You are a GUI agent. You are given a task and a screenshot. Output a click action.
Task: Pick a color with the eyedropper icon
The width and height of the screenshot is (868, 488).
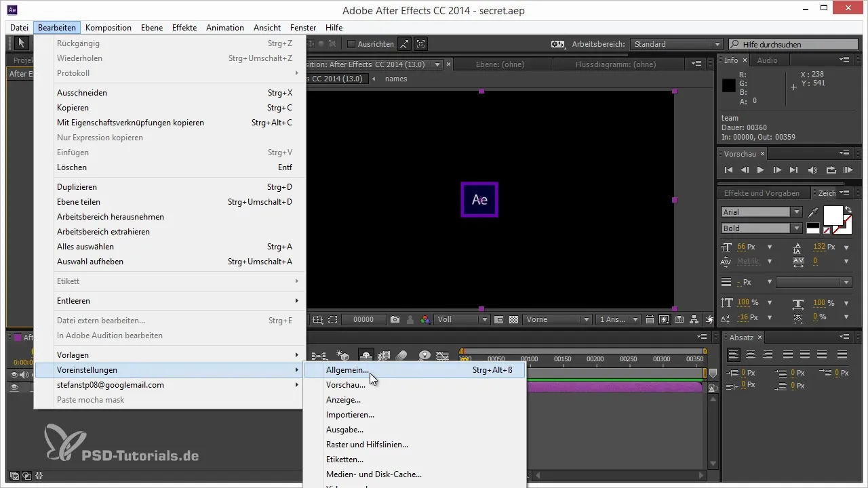click(x=813, y=213)
